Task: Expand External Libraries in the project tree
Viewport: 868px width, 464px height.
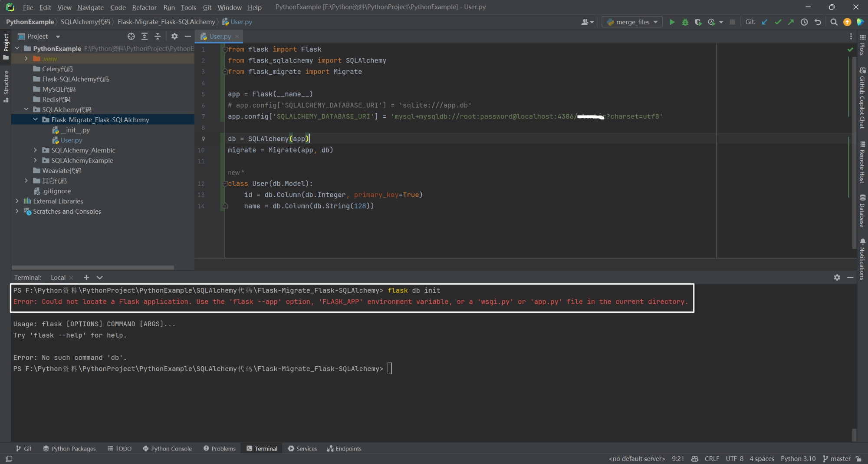Action: [x=17, y=201]
